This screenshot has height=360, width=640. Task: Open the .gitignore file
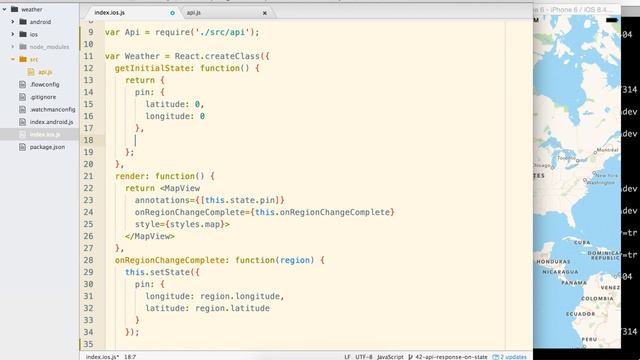[43, 97]
